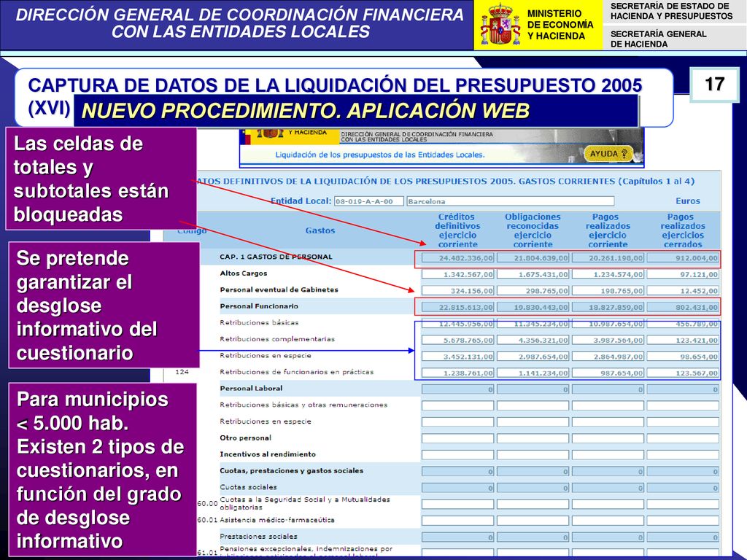Click the locked total cell 21.804.639,00
Screen dimensions: 747x560
533,258
